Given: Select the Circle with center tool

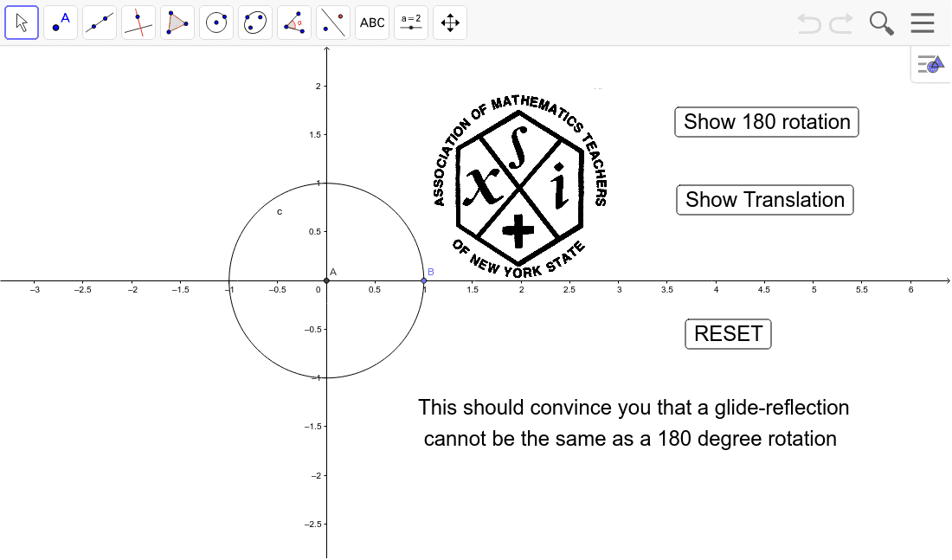Looking at the screenshot, I should 216,23.
